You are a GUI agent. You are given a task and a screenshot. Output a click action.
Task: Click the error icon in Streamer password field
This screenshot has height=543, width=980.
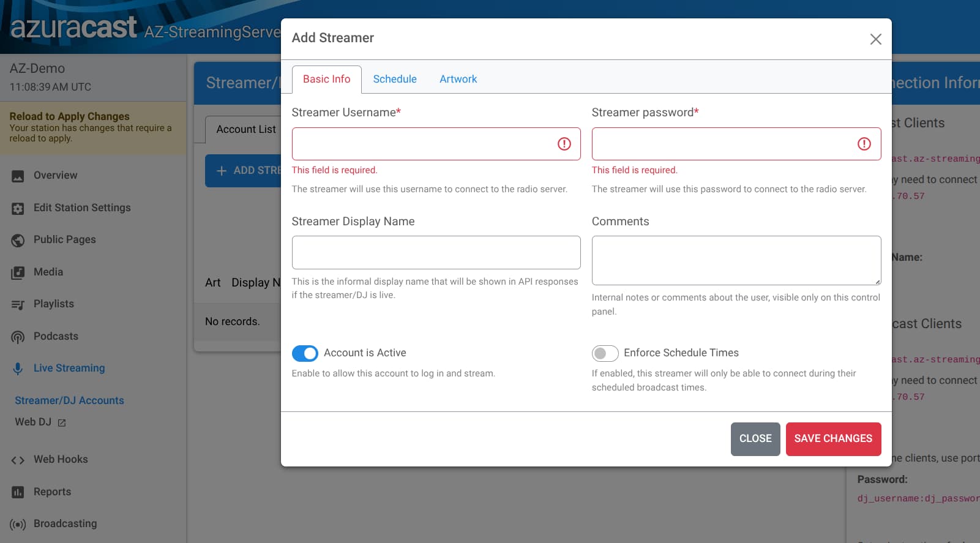(x=864, y=144)
